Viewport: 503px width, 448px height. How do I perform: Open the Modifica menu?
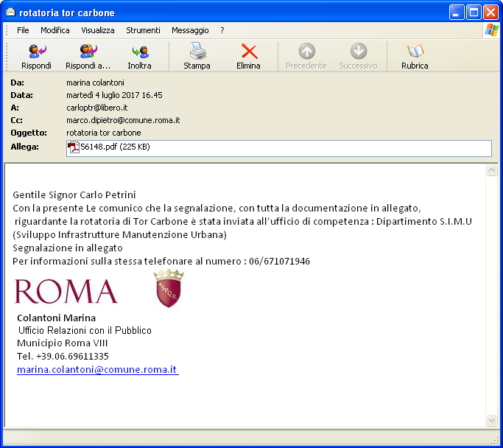click(54, 30)
